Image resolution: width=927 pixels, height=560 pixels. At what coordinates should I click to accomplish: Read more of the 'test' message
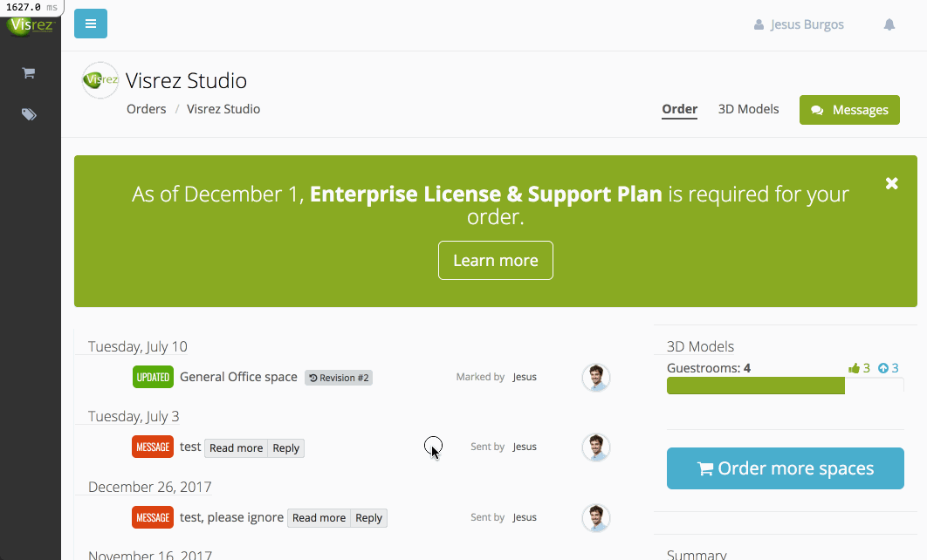(236, 448)
